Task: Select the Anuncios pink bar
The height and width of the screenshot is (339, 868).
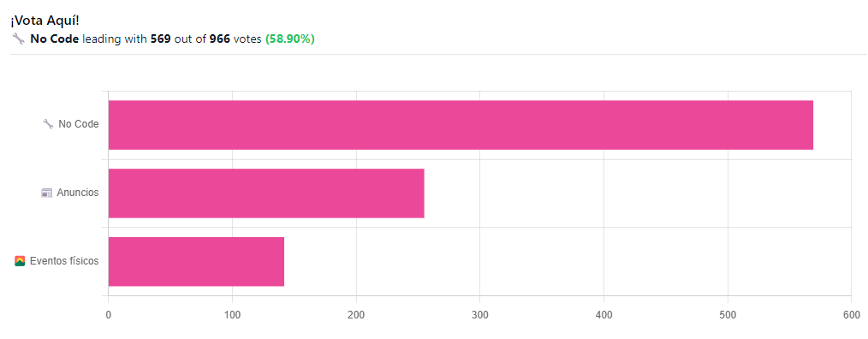Action: coord(266,193)
